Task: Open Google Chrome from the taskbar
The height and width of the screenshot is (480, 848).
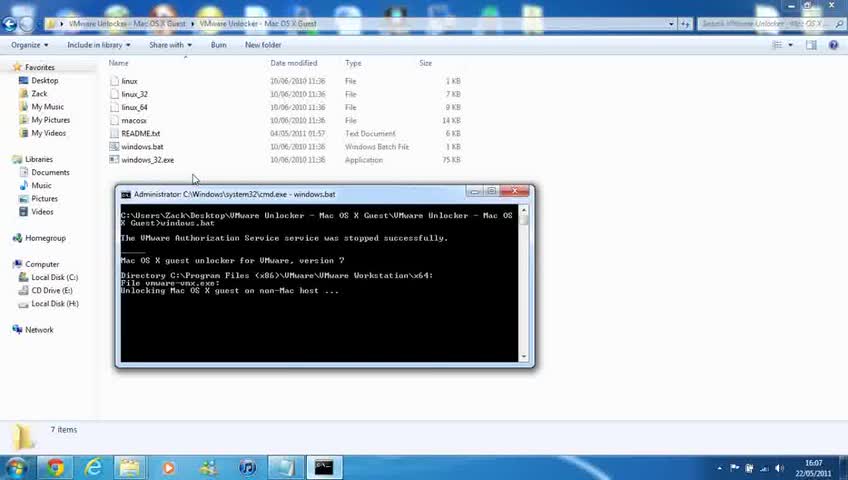Action: click(55, 468)
